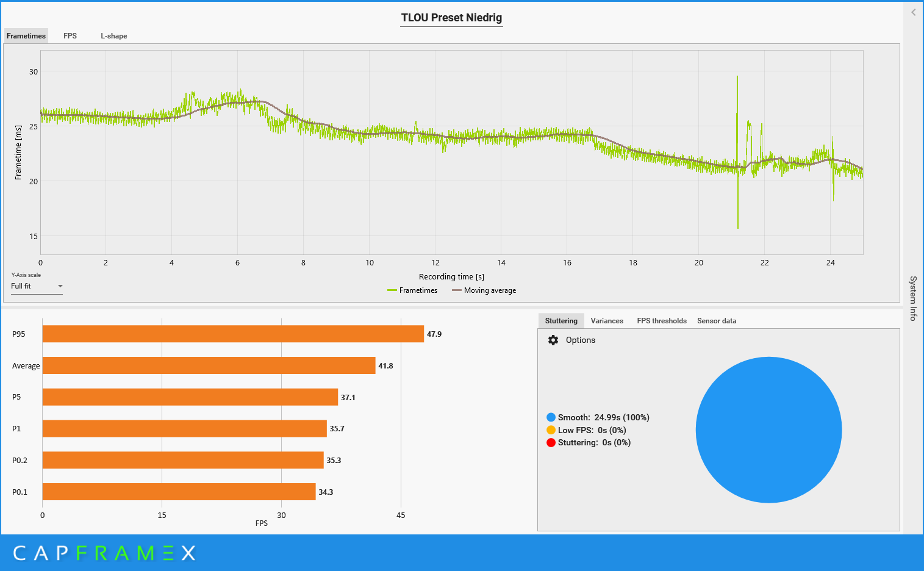The image size is (924, 571).
Task: Click the Frametime [ms] axis label
Action: click(18, 153)
